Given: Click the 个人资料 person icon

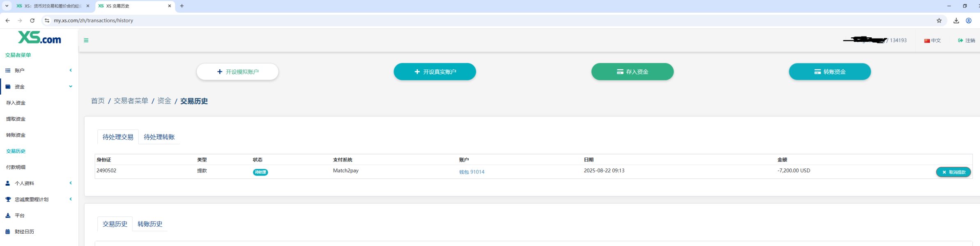Looking at the screenshot, I should coord(8,183).
